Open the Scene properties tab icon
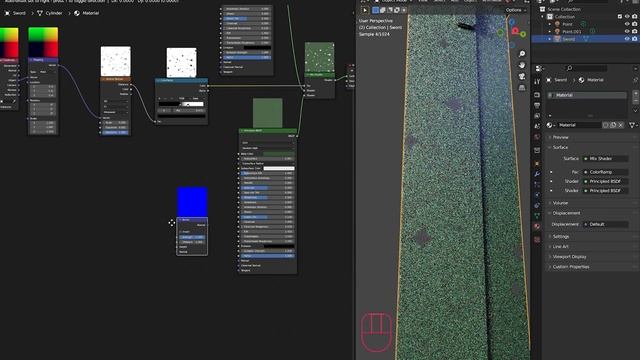640x360 pixels. click(x=537, y=126)
